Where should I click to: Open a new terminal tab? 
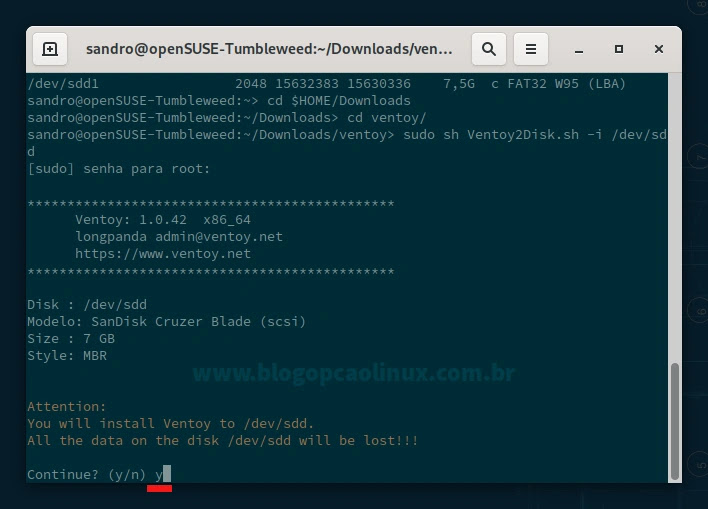(50, 49)
